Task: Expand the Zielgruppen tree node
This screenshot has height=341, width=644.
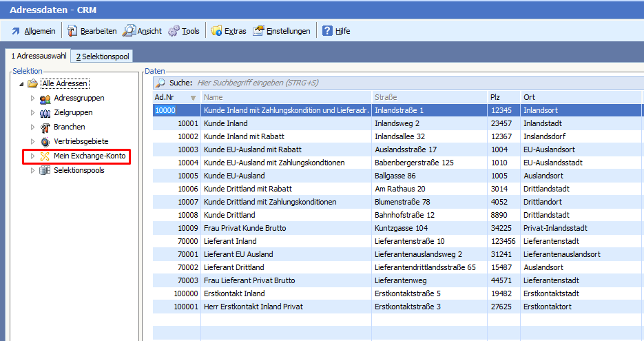Action: click(32, 113)
